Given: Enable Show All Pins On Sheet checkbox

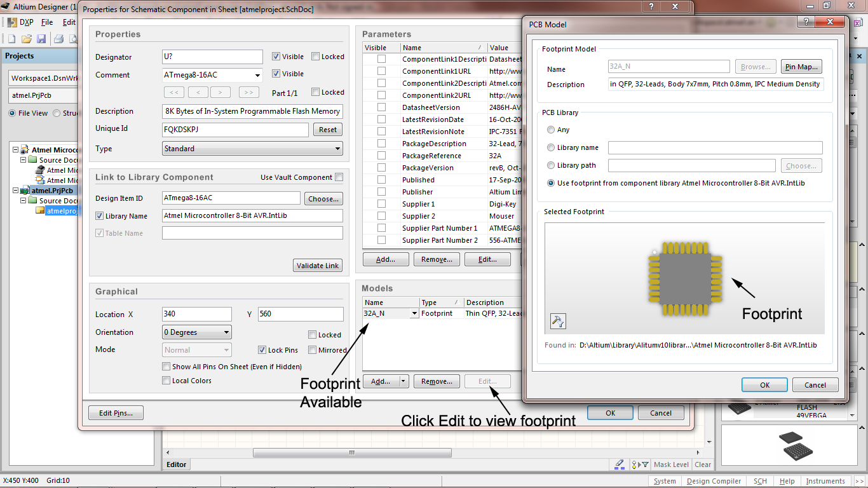Looking at the screenshot, I should (x=166, y=367).
